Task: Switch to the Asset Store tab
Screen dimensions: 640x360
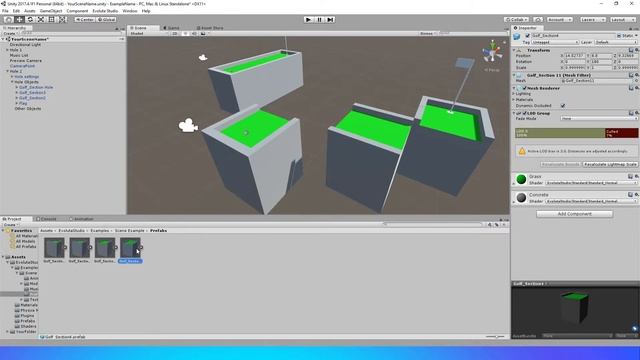Action: [x=210, y=28]
